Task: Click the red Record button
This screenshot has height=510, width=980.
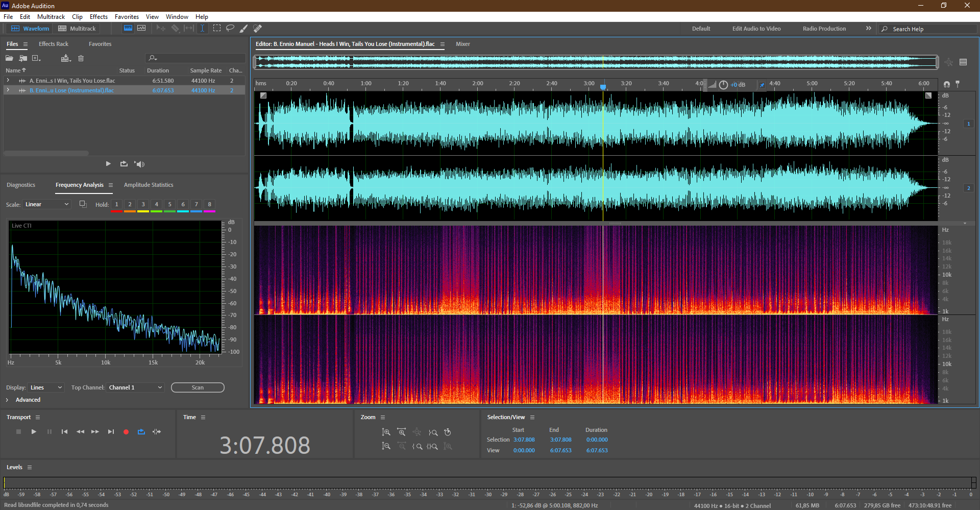Action: pyautogui.click(x=126, y=432)
